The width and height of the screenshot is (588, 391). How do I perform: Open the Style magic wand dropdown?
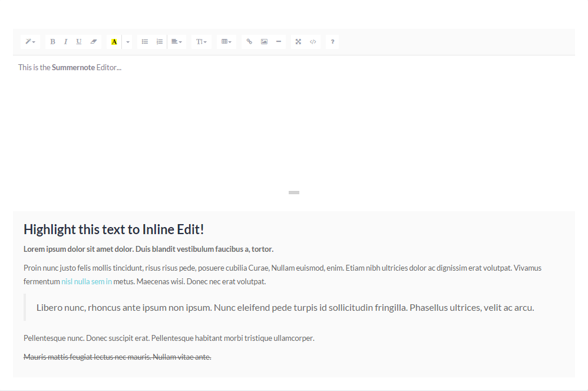30,42
